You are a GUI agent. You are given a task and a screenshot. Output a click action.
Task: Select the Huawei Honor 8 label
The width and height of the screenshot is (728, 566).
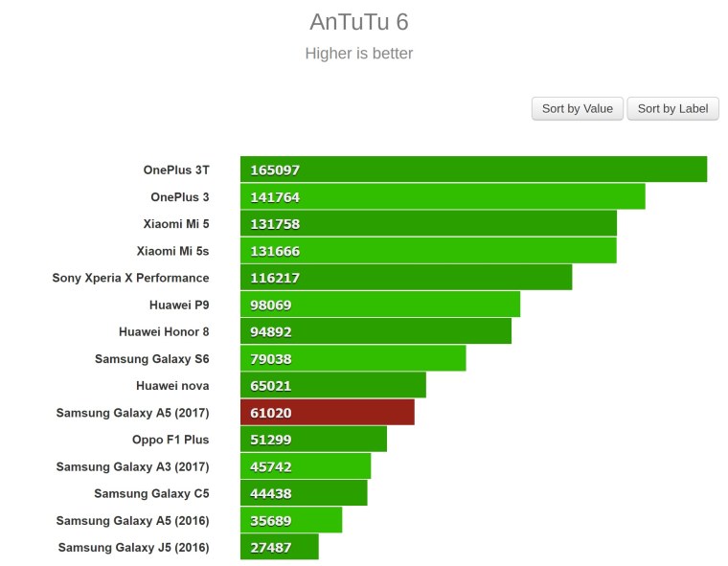164,331
